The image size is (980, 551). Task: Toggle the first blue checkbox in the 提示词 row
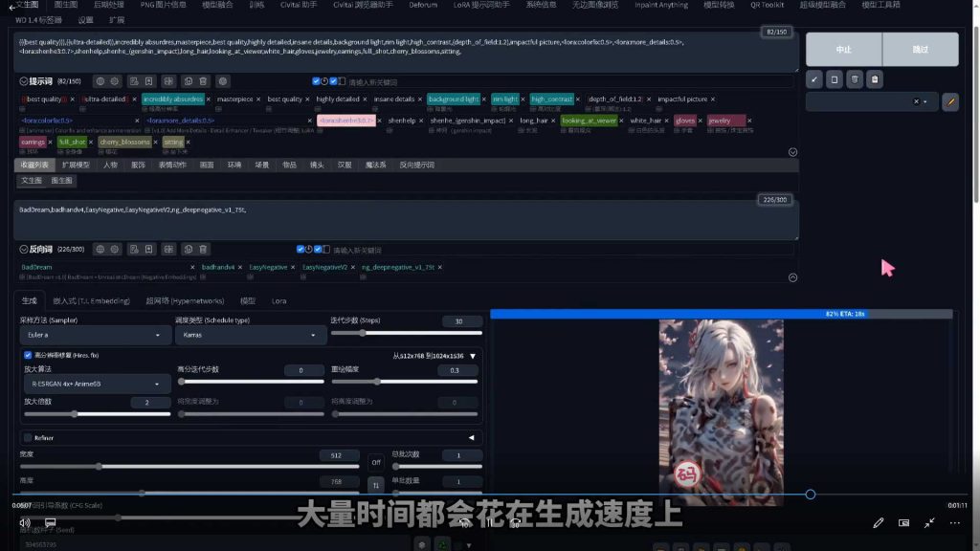point(316,81)
